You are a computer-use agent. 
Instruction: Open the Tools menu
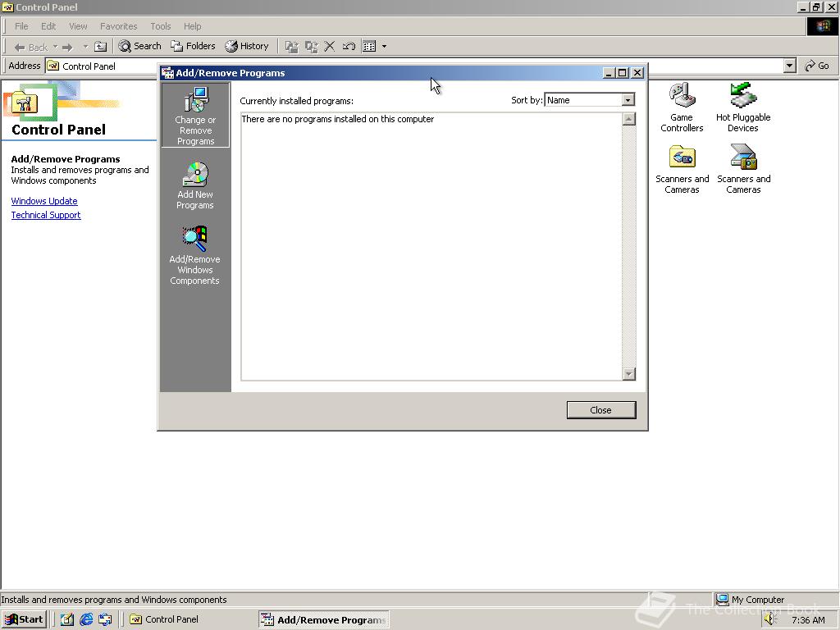pyautogui.click(x=160, y=26)
